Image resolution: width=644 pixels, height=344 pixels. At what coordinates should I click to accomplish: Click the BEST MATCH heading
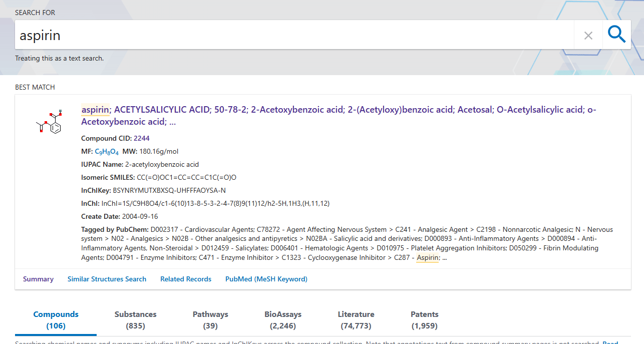click(35, 87)
